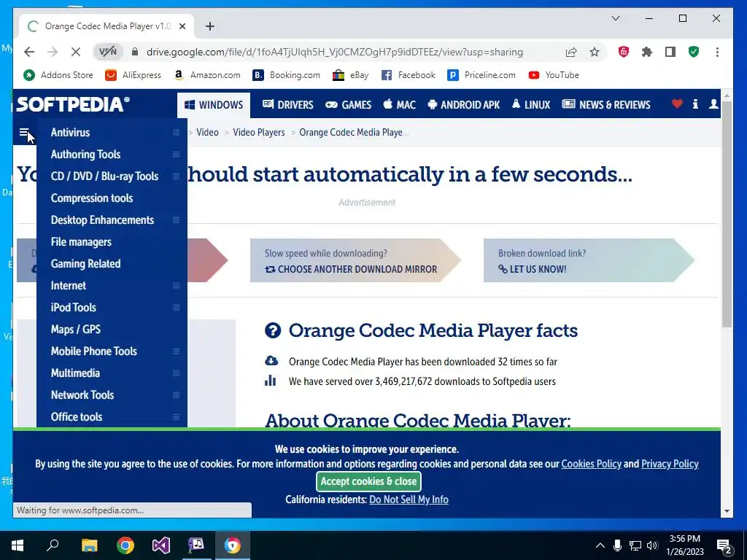Viewport: 747px width, 560px height.
Task: Expand the iPod Tools submenu handle
Action: point(176,308)
